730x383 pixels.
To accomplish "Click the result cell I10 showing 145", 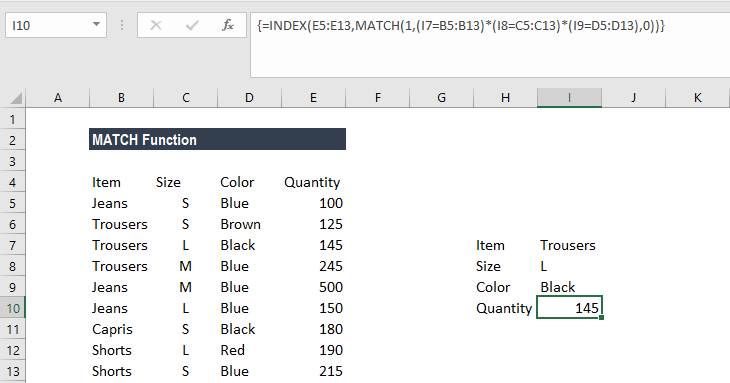I will (x=569, y=308).
